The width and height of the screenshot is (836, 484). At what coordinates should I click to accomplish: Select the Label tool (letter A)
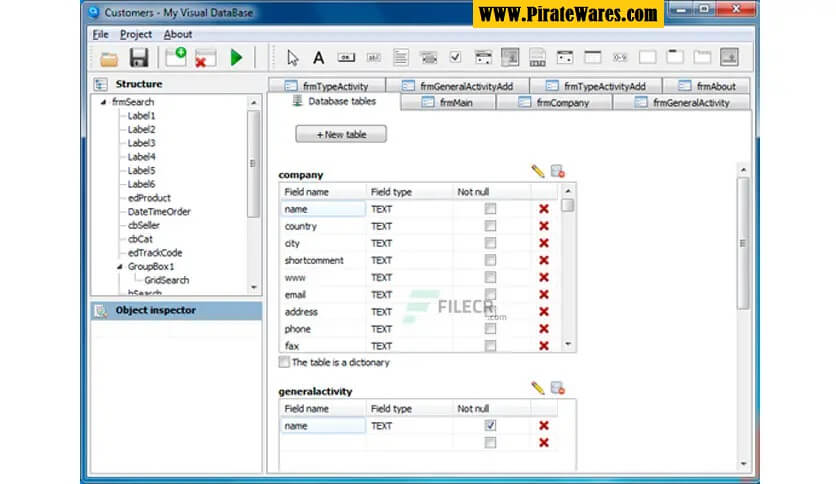point(319,58)
